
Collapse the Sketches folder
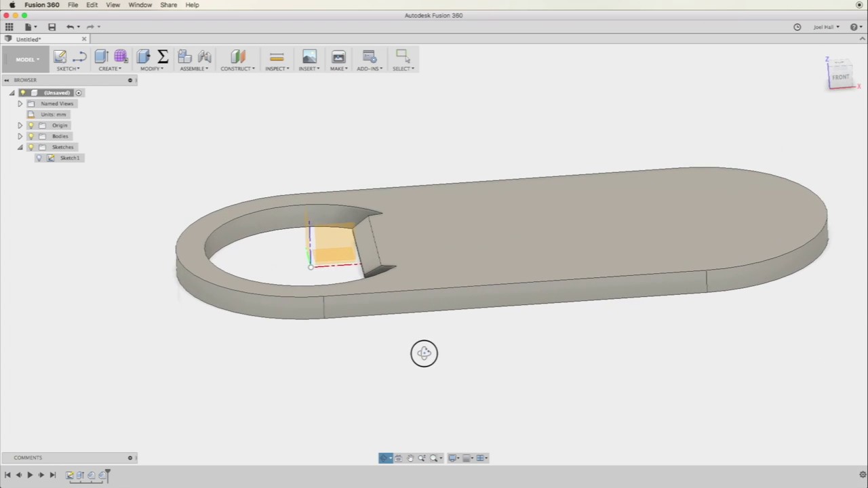coord(20,147)
